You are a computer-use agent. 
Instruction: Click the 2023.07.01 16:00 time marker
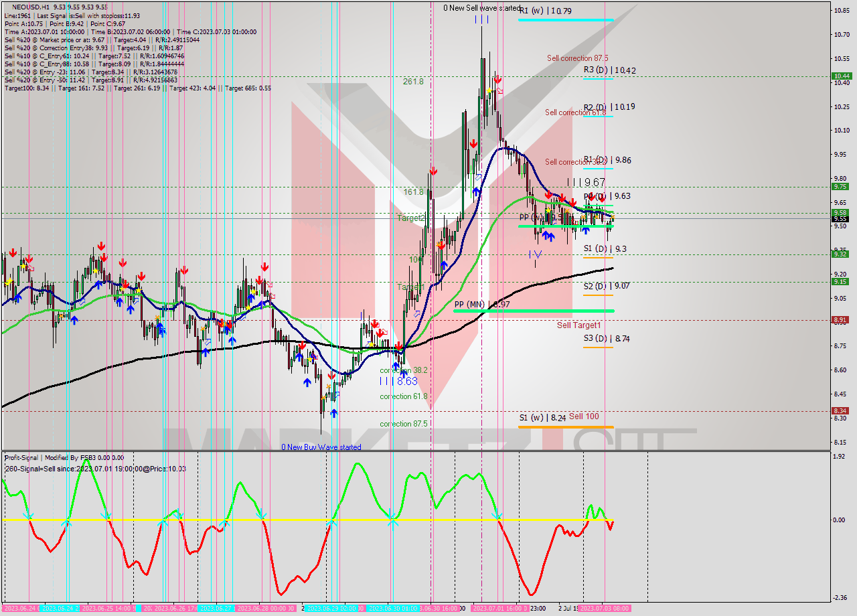coord(500,608)
